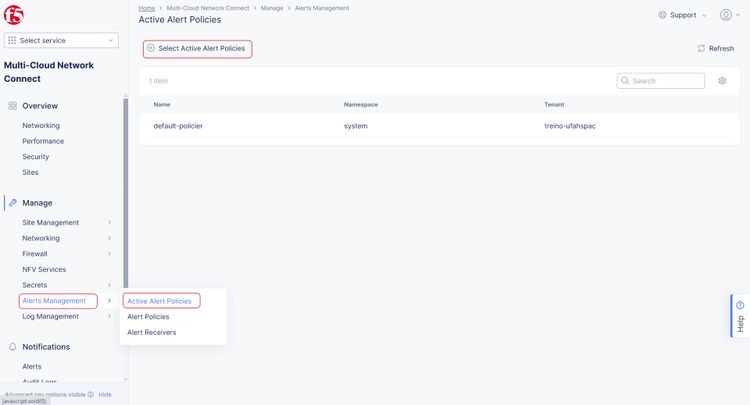
Task: Open the Select service dropdown
Action: pyautogui.click(x=62, y=40)
